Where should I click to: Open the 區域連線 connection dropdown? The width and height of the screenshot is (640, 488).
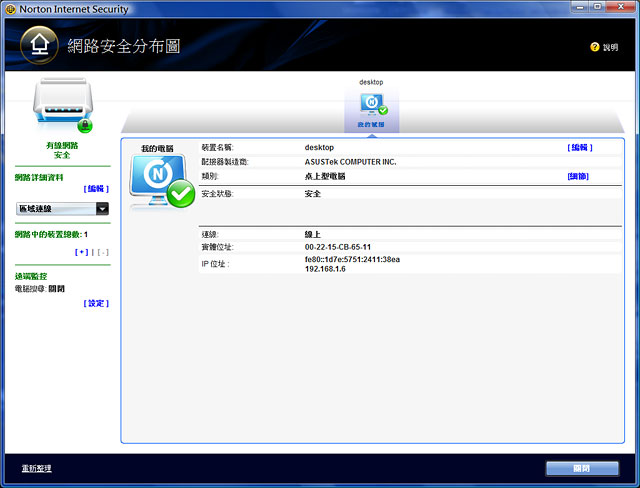62,209
